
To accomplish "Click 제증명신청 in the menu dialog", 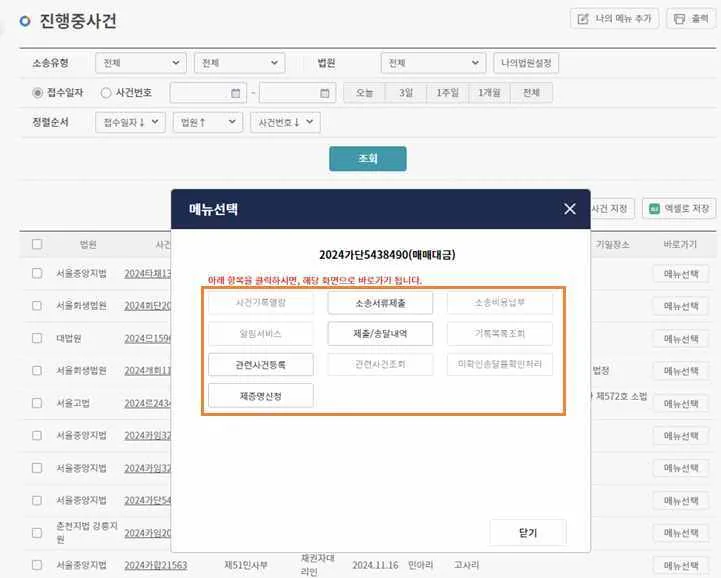I will click(x=261, y=396).
